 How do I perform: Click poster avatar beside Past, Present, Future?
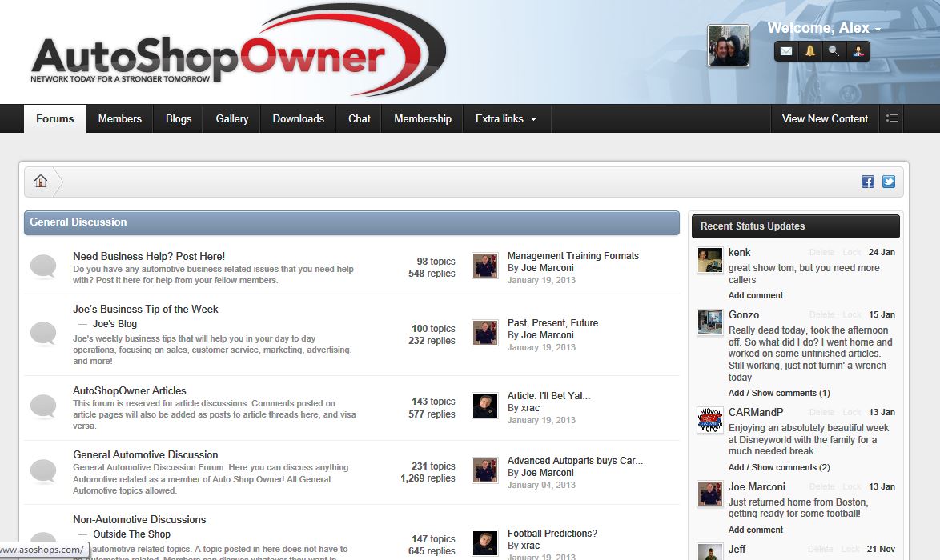coord(485,333)
